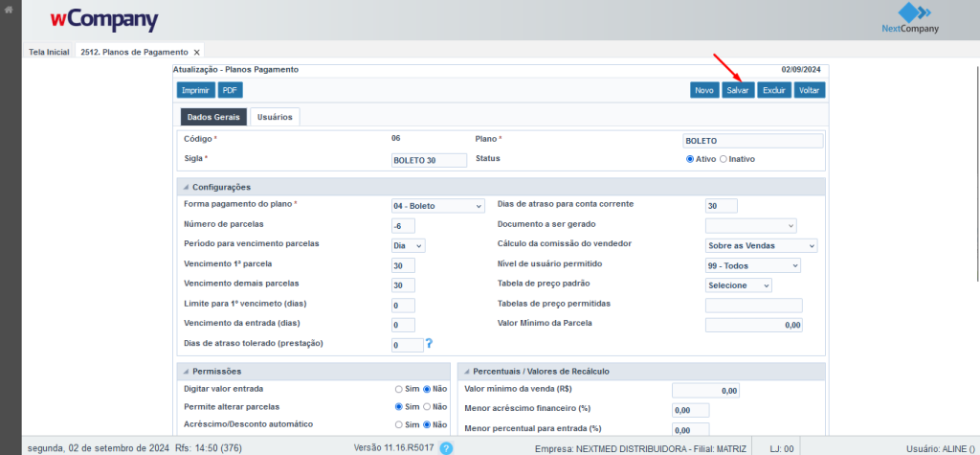Click Menor acréscimo financeiro (%) field
This screenshot has width=980, height=455.
pos(691,410)
